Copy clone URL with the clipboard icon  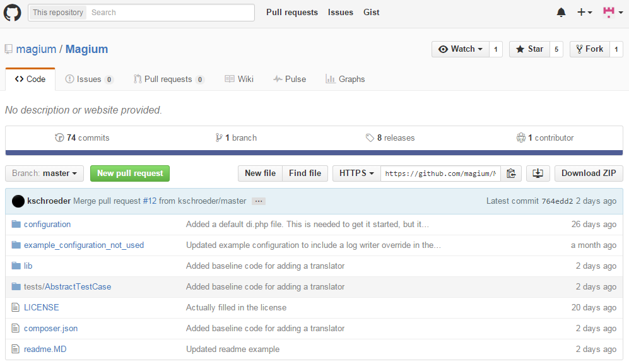point(511,173)
